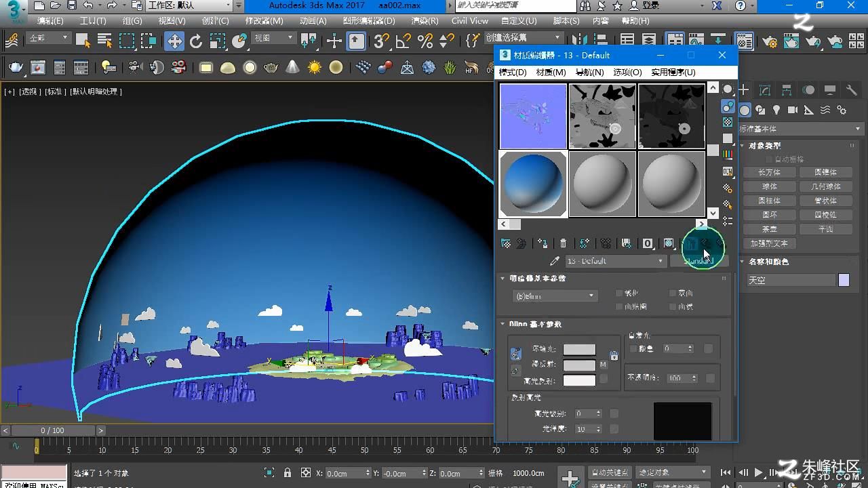This screenshot has width=868, height=488.
Task: Choose the Rectangular Selection Region tool
Action: pyautogui.click(x=127, y=41)
